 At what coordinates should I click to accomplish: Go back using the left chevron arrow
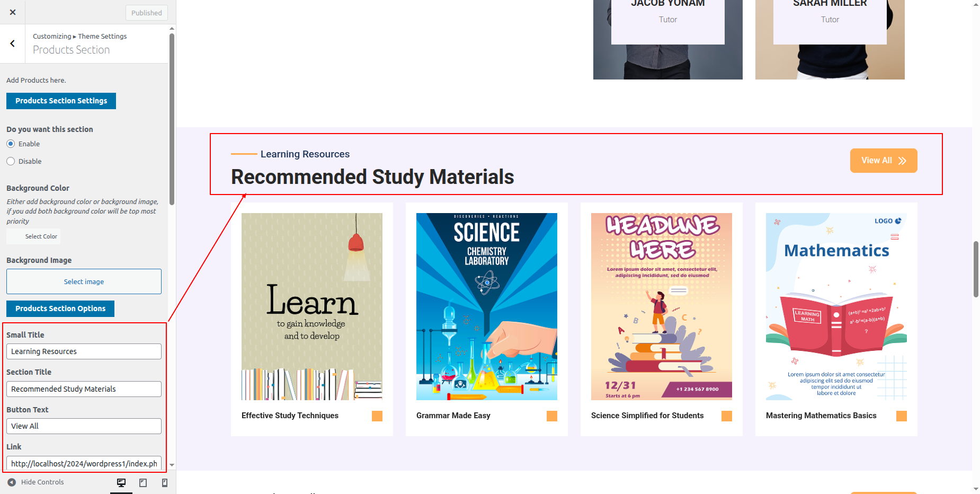tap(13, 44)
